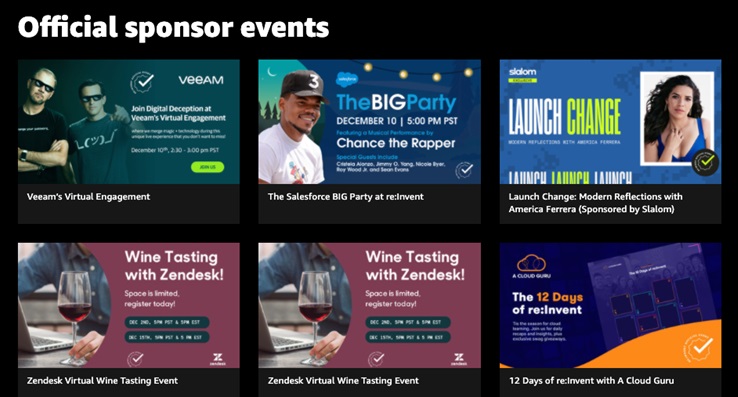Image resolution: width=738 pixels, height=397 pixels.
Task: Open Veeam's Virtual Engagement title link
Action: tap(88, 197)
